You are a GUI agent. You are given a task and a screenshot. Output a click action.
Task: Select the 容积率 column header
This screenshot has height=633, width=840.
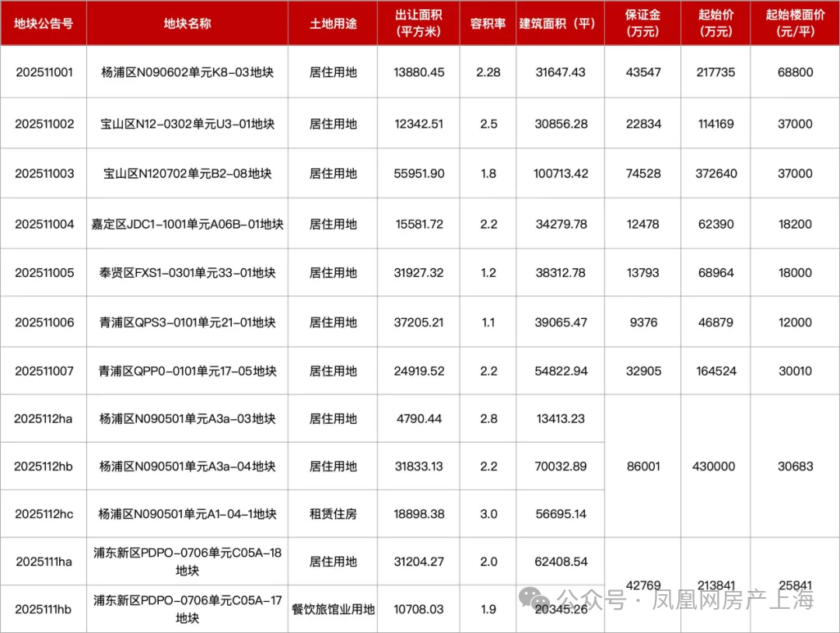pos(488,23)
